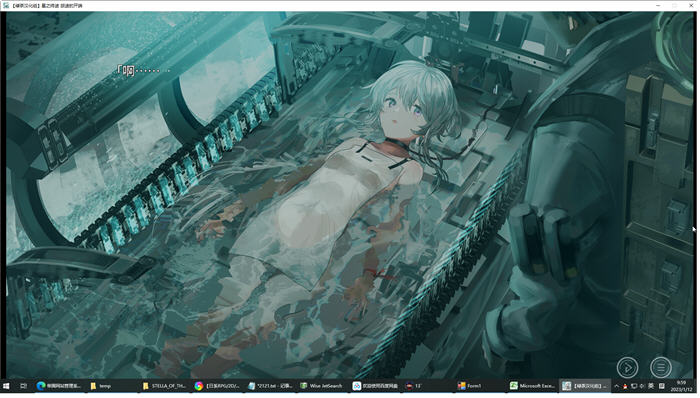Click the dialogue text to advance story
The height and width of the screenshot is (398, 700).
coord(143,70)
